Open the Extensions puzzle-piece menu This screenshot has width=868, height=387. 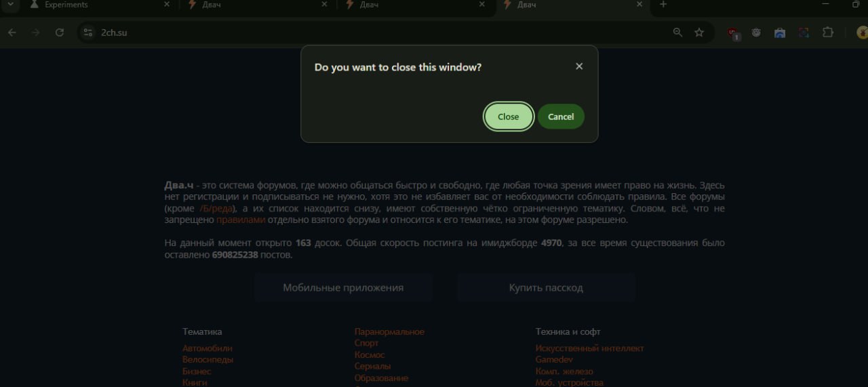tap(827, 33)
